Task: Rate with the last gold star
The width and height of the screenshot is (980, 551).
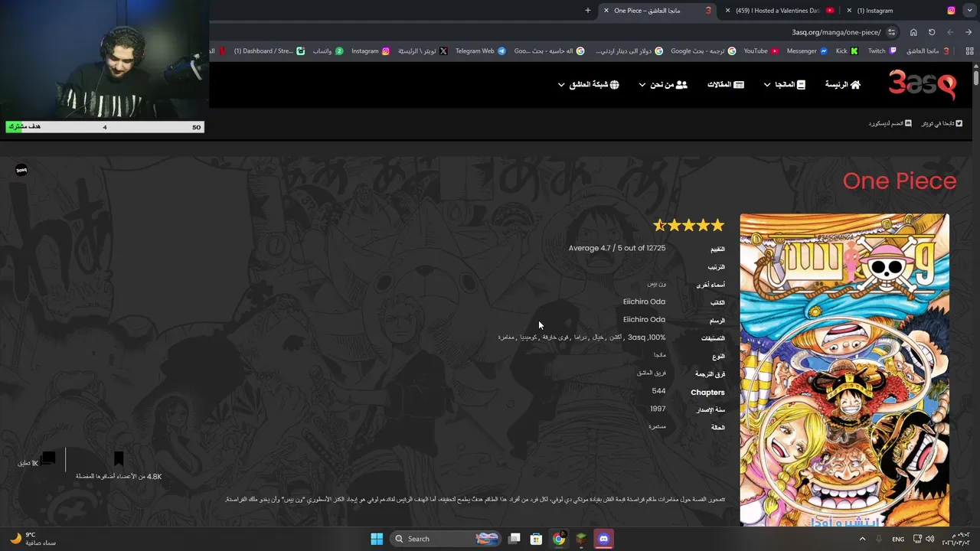Action: pyautogui.click(x=659, y=225)
